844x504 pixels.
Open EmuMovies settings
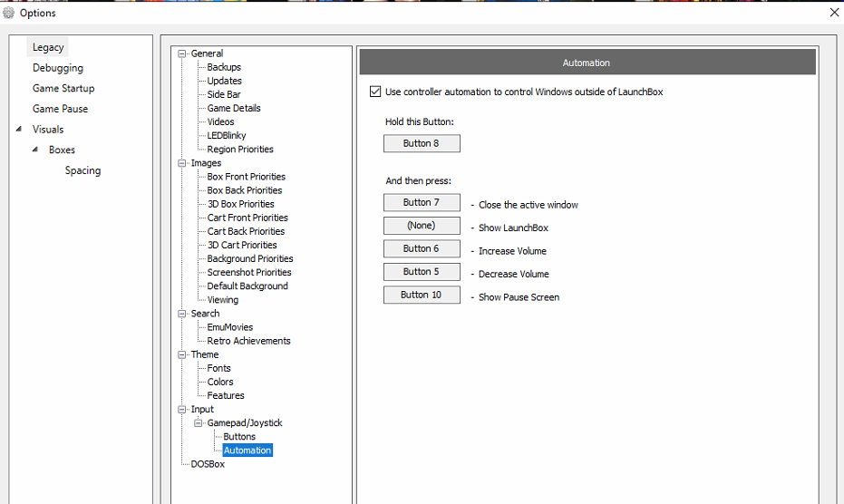pos(230,327)
